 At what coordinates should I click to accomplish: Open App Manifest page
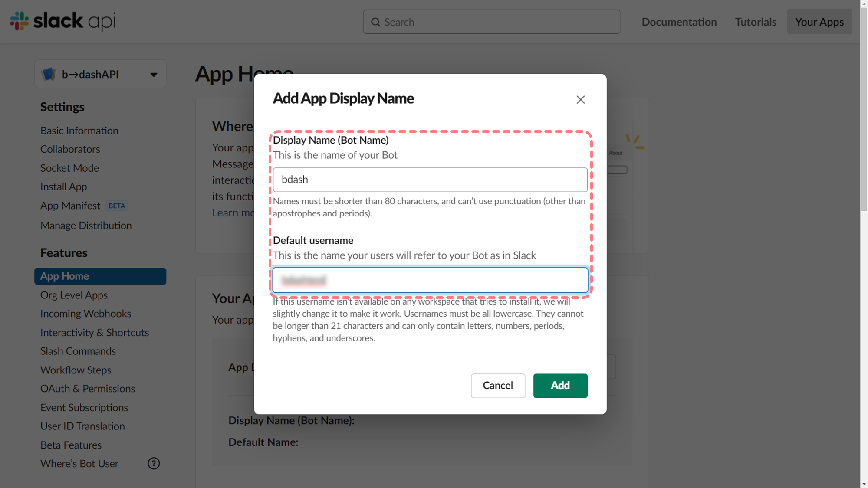pos(70,206)
